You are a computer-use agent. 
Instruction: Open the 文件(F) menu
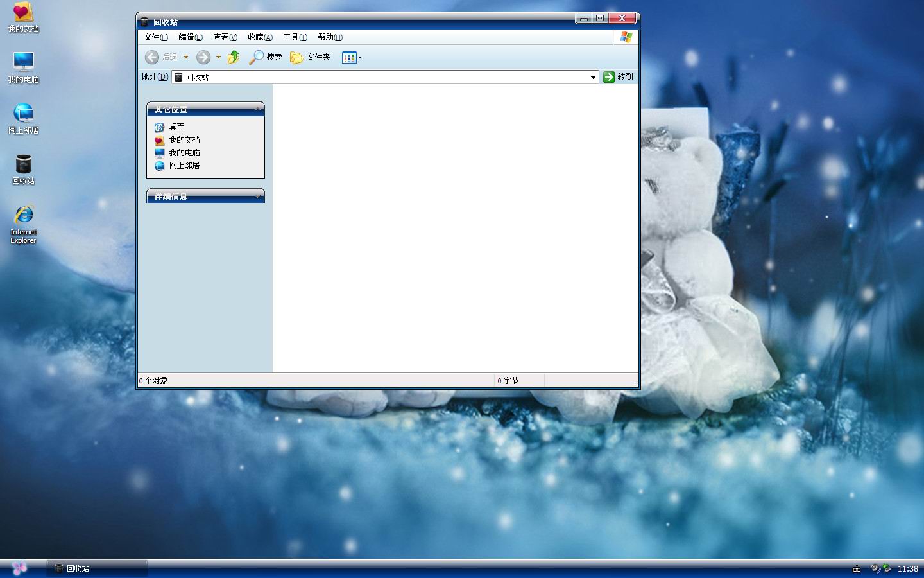click(156, 37)
